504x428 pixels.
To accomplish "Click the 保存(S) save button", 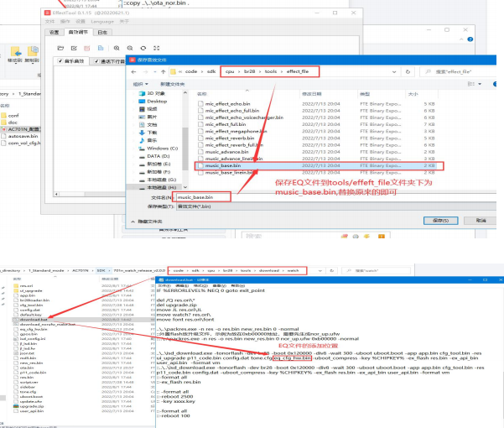I will (440, 221).
